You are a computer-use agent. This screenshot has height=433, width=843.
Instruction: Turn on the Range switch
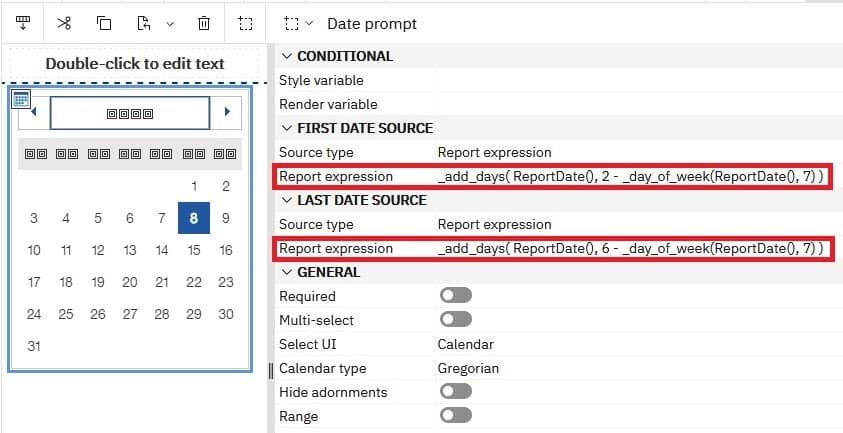click(x=455, y=416)
